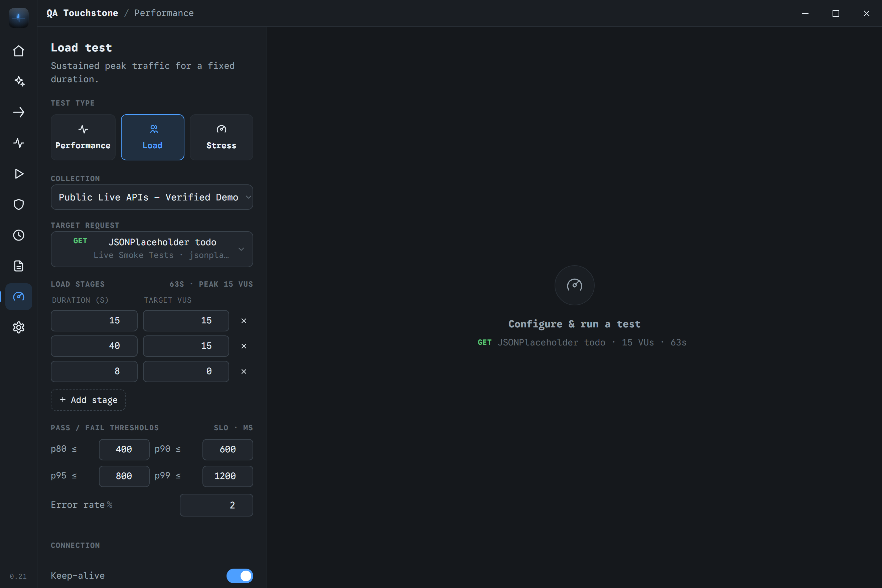Remove the 40-second load stage
The height and width of the screenshot is (588, 882).
[244, 346]
